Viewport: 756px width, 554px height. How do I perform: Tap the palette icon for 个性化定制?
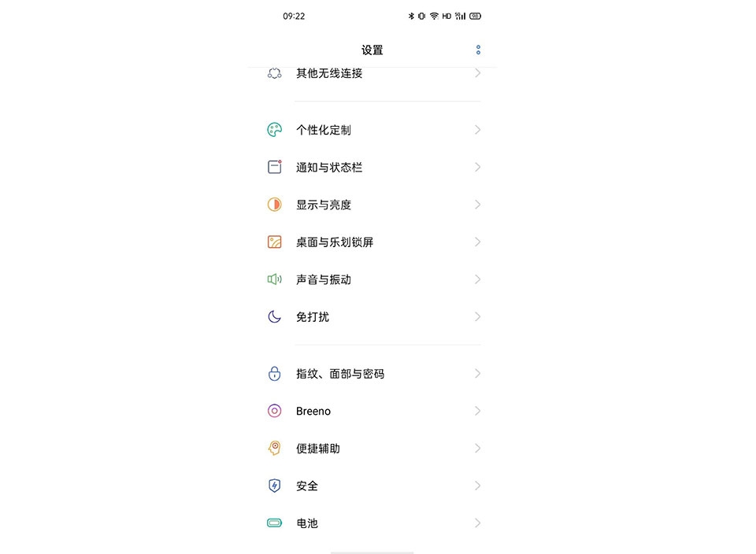click(x=274, y=130)
